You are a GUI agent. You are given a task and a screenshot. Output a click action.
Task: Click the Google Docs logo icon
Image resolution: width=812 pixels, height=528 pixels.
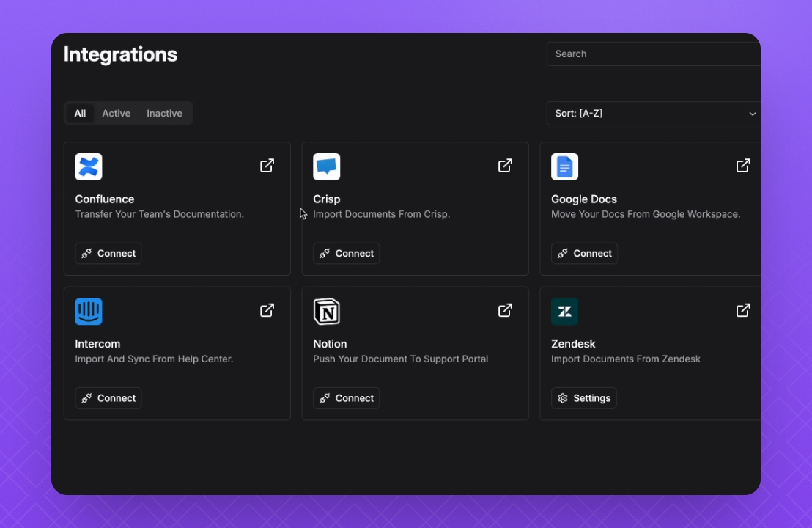coord(564,167)
